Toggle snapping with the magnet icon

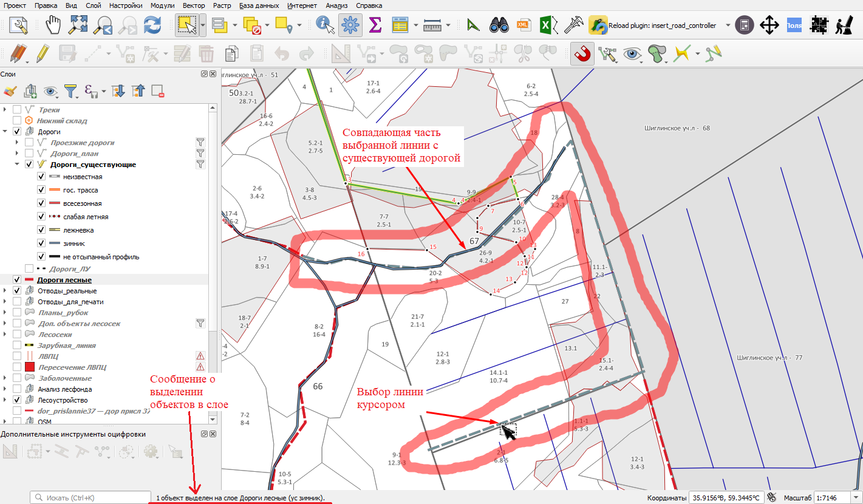582,54
